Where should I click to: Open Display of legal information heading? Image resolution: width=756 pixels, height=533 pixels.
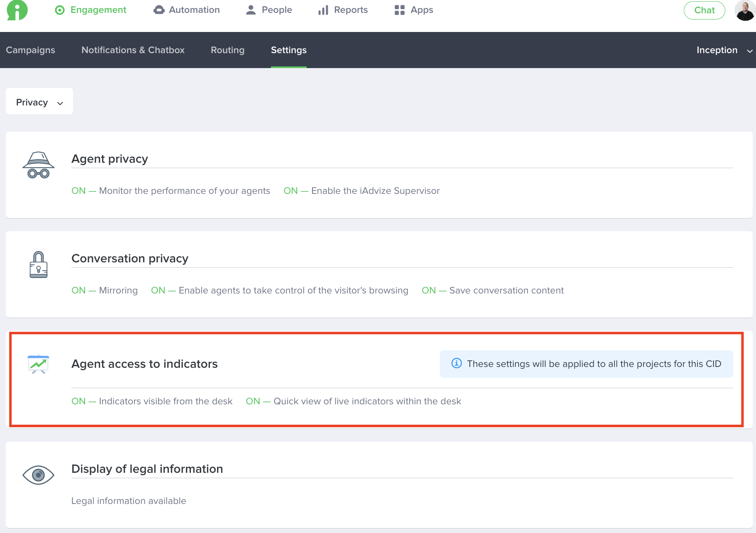[x=147, y=469]
